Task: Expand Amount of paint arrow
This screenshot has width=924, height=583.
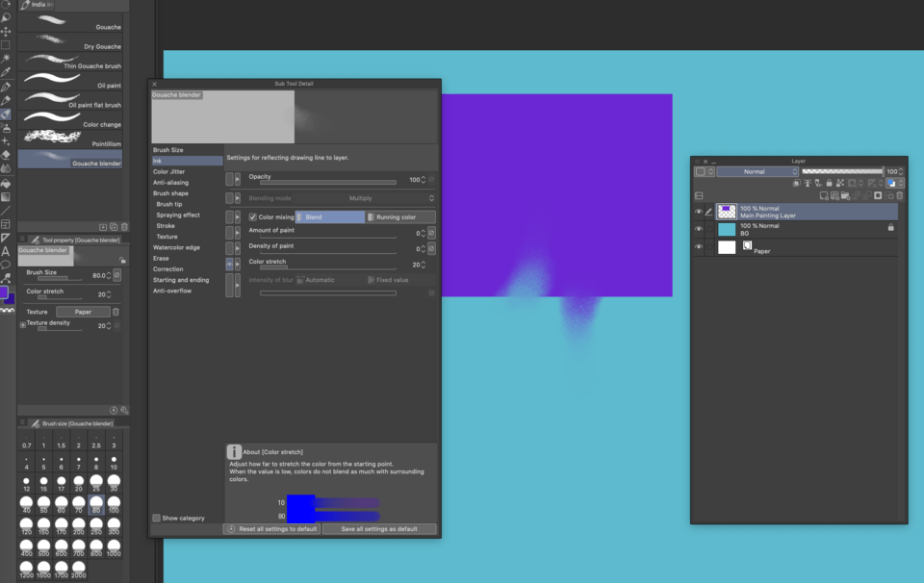Action: click(238, 233)
